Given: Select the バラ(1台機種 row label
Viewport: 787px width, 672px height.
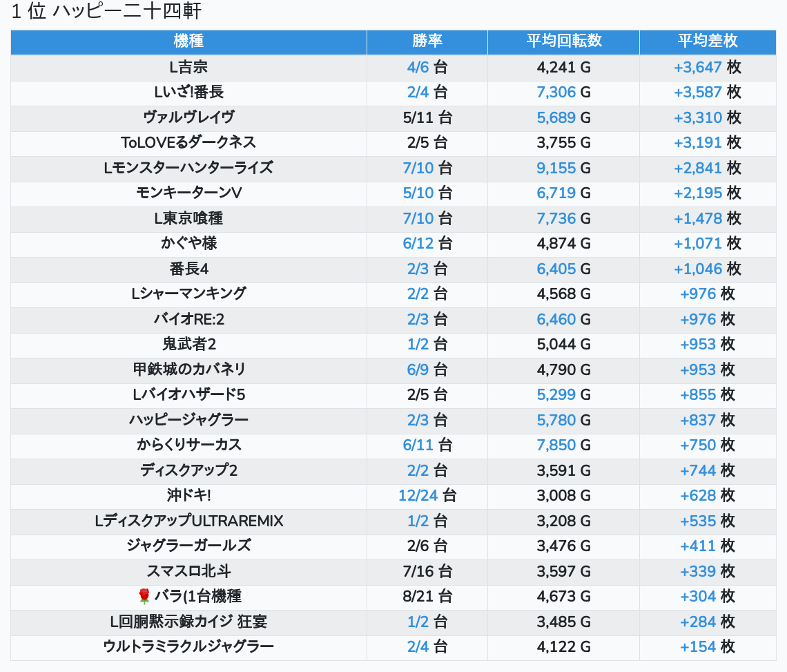Looking at the screenshot, I should pos(197,597).
